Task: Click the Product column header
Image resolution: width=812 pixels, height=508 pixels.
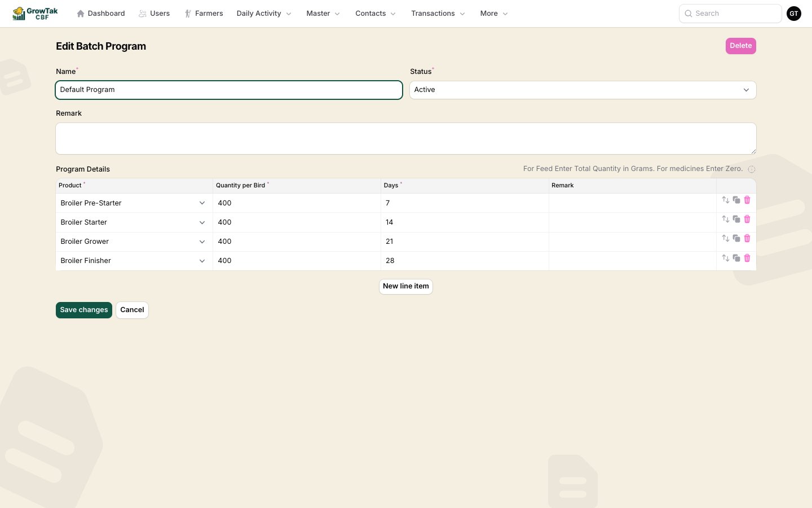Action: point(70,185)
